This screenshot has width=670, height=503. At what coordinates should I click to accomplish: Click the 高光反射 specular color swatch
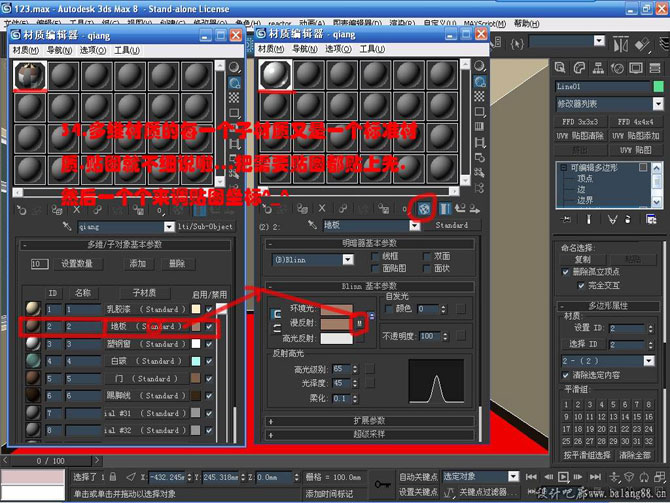coord(337,338)
